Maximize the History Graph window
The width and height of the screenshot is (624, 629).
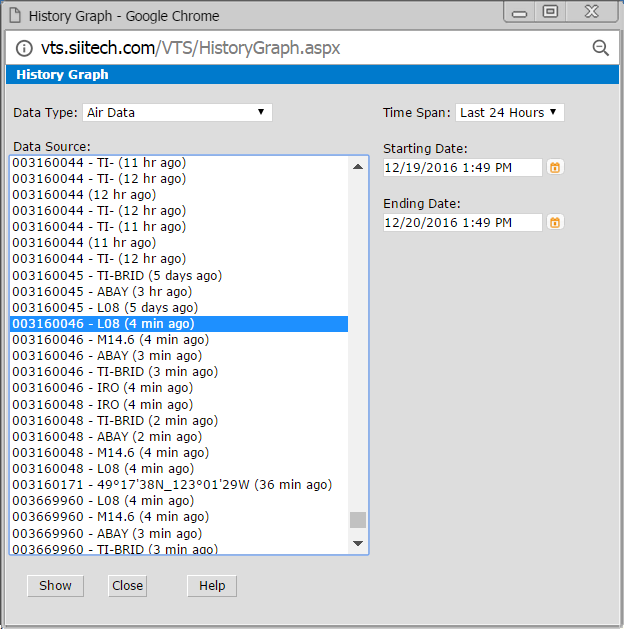tap(550, 12)
